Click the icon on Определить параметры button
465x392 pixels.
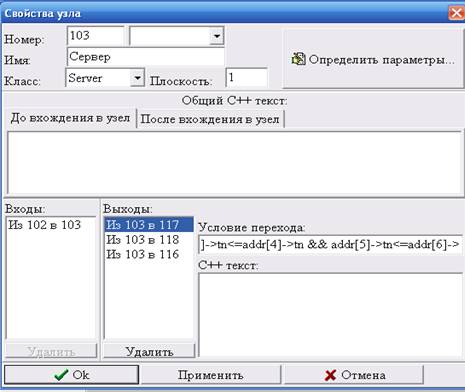(298, 59)
